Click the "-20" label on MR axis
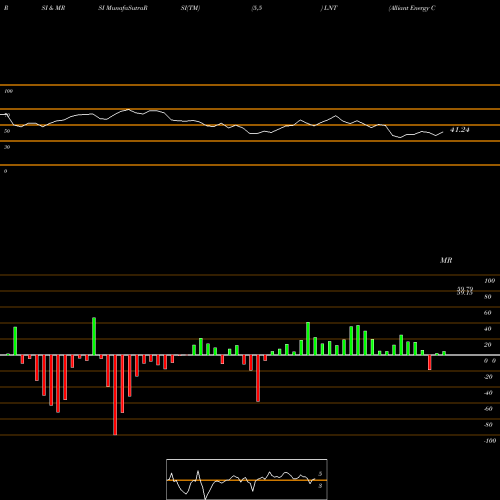Image resolution: width=500 pixels, height=500 pixels. tap(488, 377)
